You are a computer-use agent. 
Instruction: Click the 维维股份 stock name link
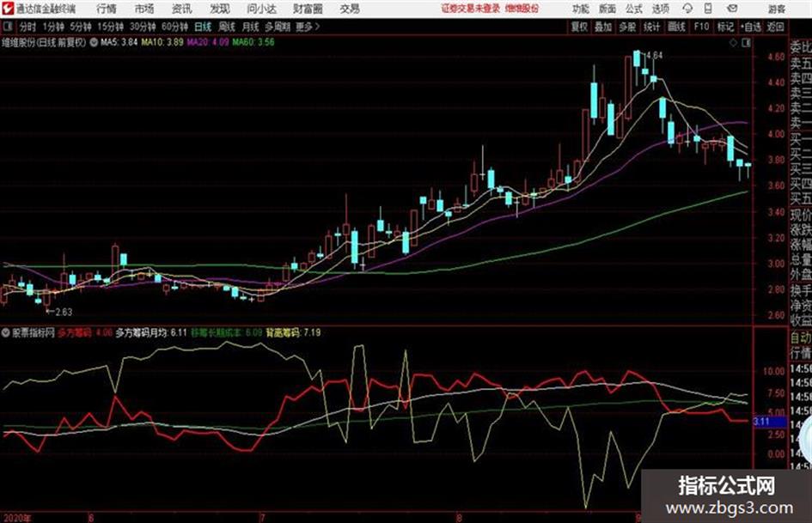(x=522, y=9)
